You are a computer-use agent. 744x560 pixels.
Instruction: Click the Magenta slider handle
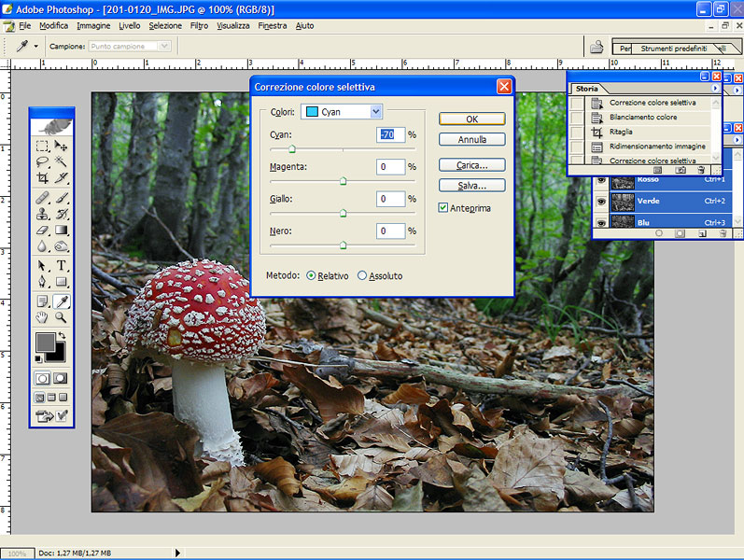tap(343, 181)
